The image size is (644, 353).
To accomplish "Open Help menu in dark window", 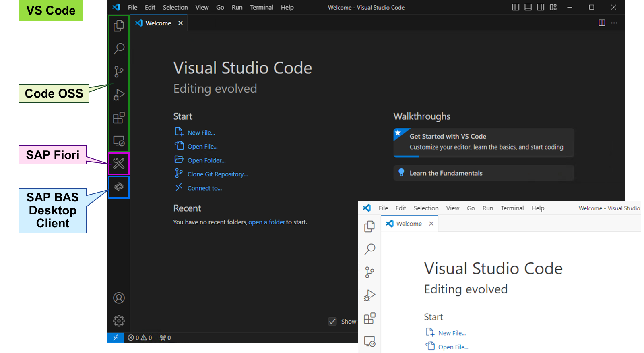I will pyautogui.click(x=287, y=7).
